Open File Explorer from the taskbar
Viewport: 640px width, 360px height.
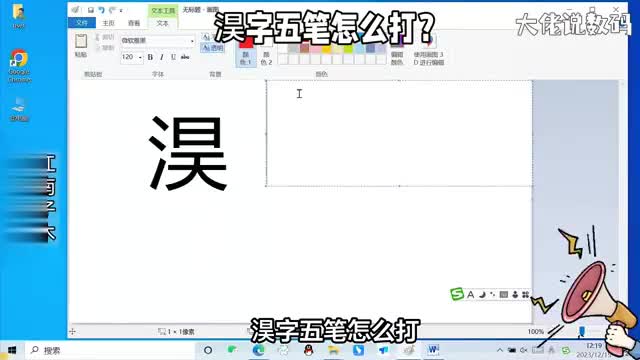click(x=333, y=350)
